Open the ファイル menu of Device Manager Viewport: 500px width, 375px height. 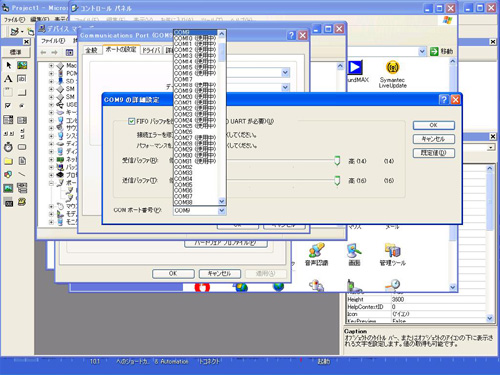click(53, 41)
